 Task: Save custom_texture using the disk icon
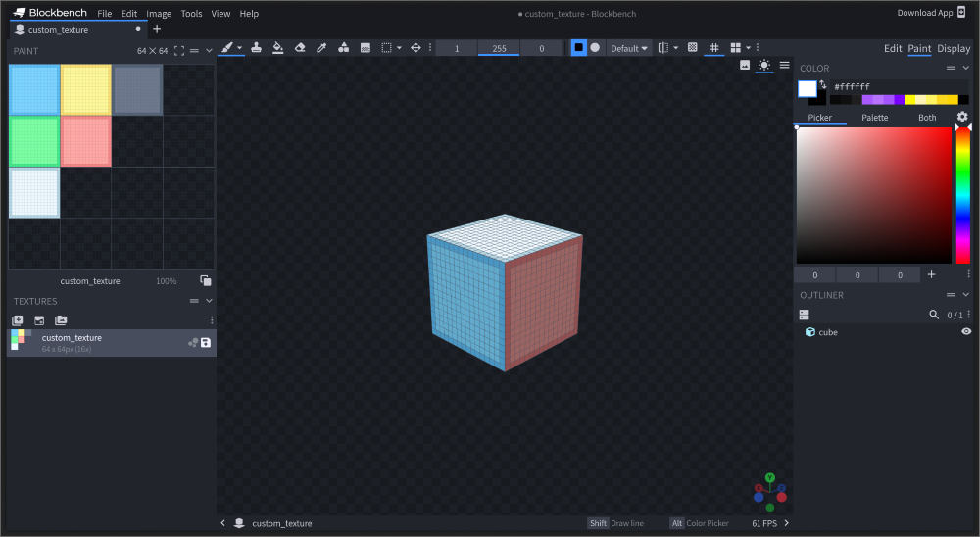point(206,343)
